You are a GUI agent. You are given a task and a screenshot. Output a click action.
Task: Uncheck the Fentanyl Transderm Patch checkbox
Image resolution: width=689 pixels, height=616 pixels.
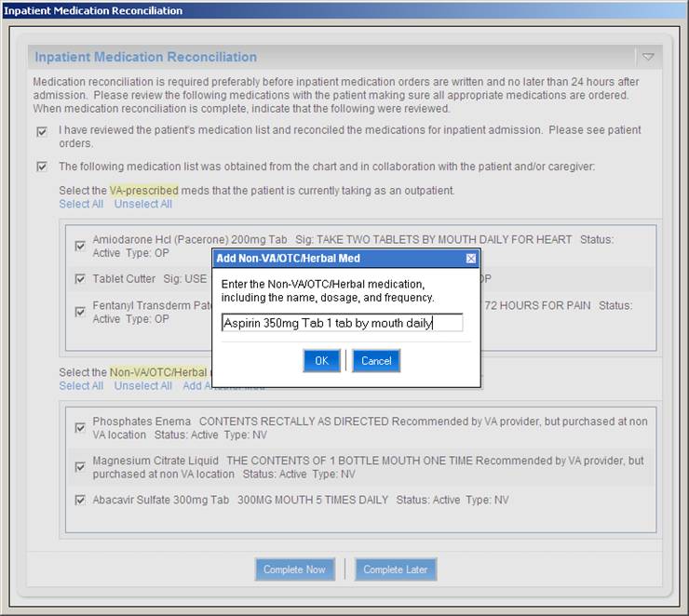coord(81,312)
